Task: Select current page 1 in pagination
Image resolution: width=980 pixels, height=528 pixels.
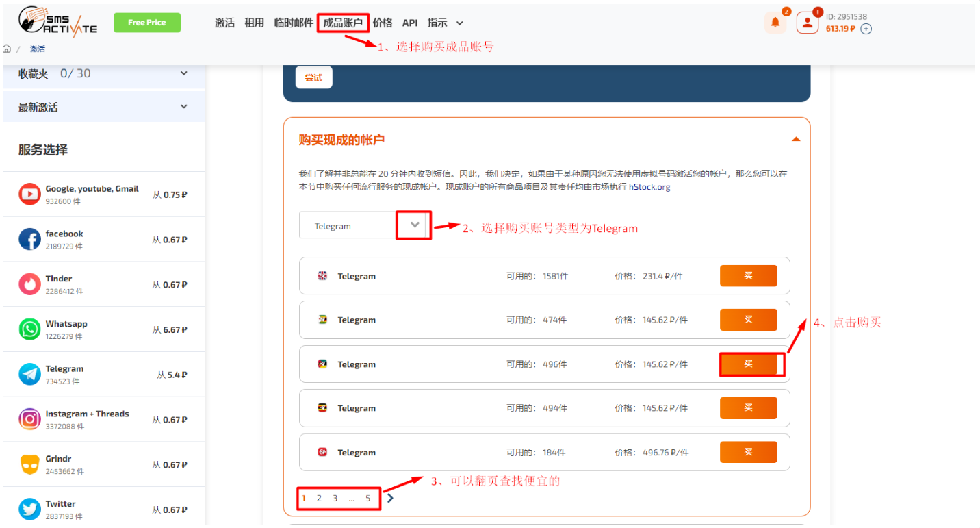Action: point(304,499)
